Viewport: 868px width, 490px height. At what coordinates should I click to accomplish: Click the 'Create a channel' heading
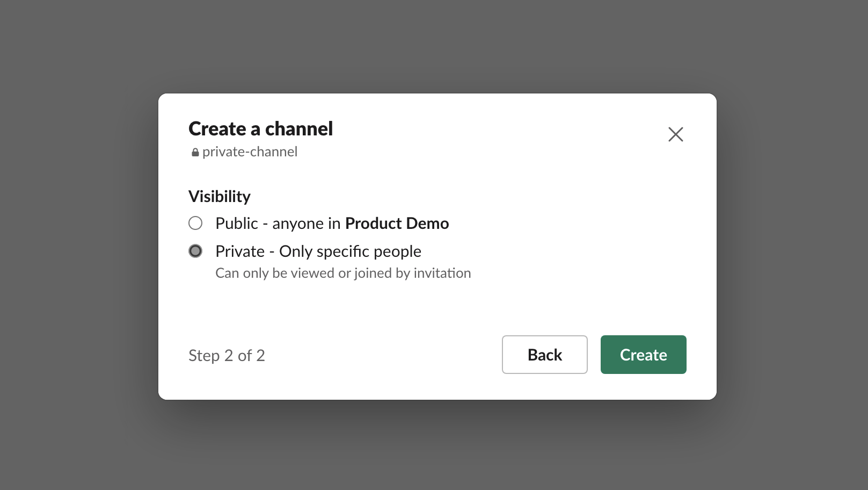pos(260,129)
